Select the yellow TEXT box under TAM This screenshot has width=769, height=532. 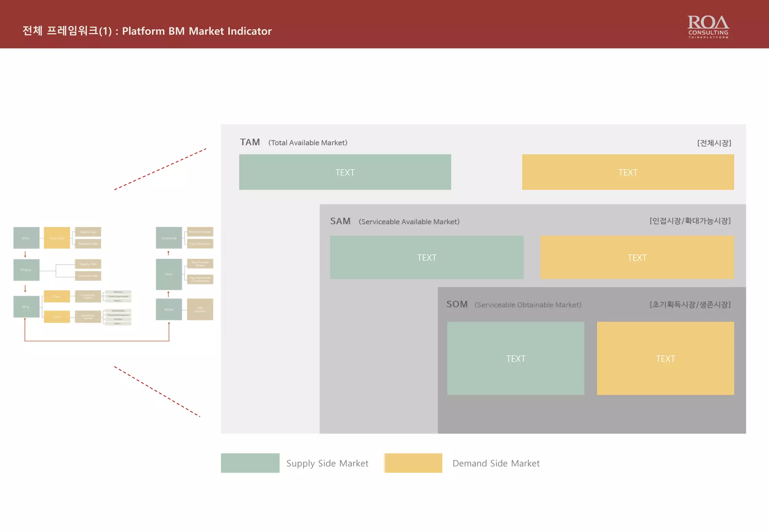(627, 172)
